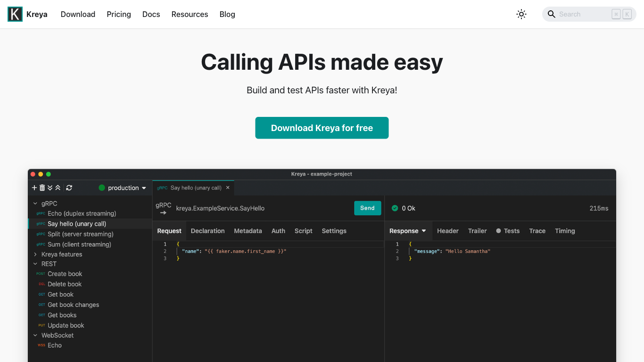Click the PUT badge next to Update book

click(x=42, y=326)
